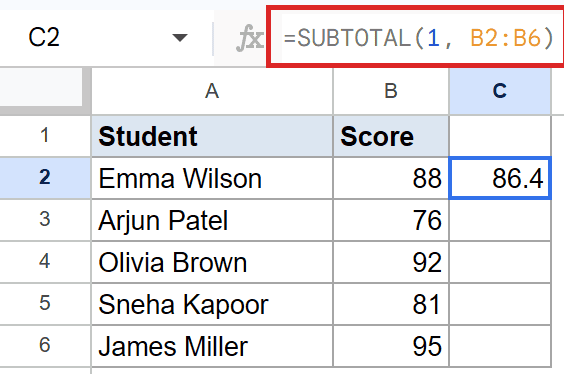Select empty cell C1
The width and height of the screenshot is (564, 374).
(x=500, y=136)
